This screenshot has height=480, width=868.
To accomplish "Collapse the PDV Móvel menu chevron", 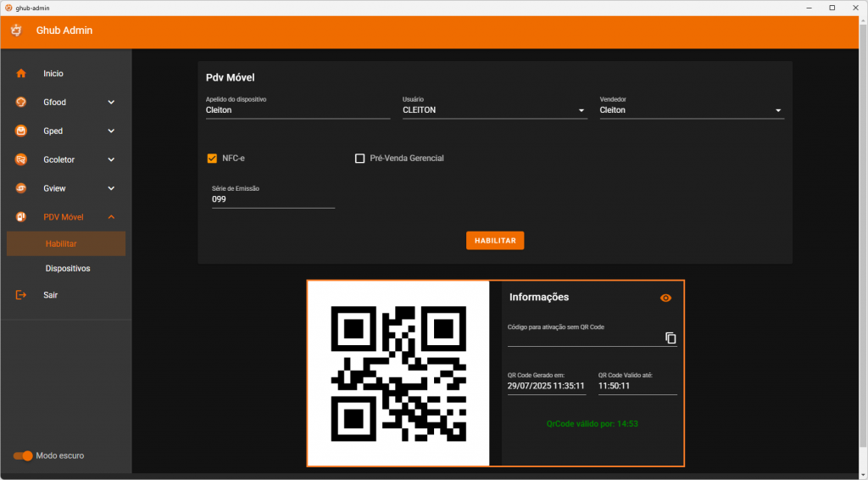I will (111, 217).
